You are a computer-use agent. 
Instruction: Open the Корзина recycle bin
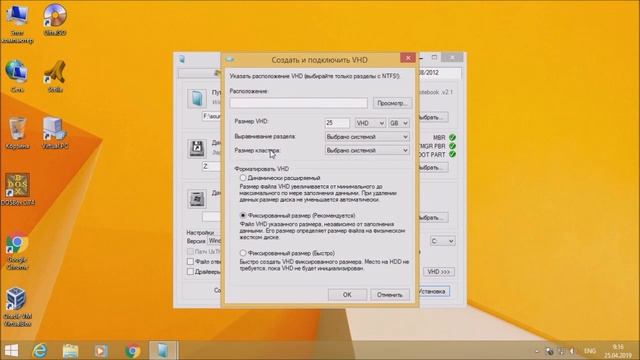tap(17, 133)
